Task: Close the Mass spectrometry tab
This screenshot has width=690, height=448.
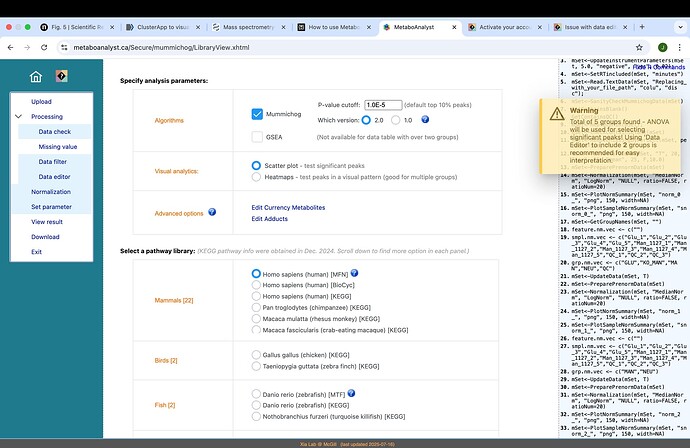Action: [x=283, y=27]
